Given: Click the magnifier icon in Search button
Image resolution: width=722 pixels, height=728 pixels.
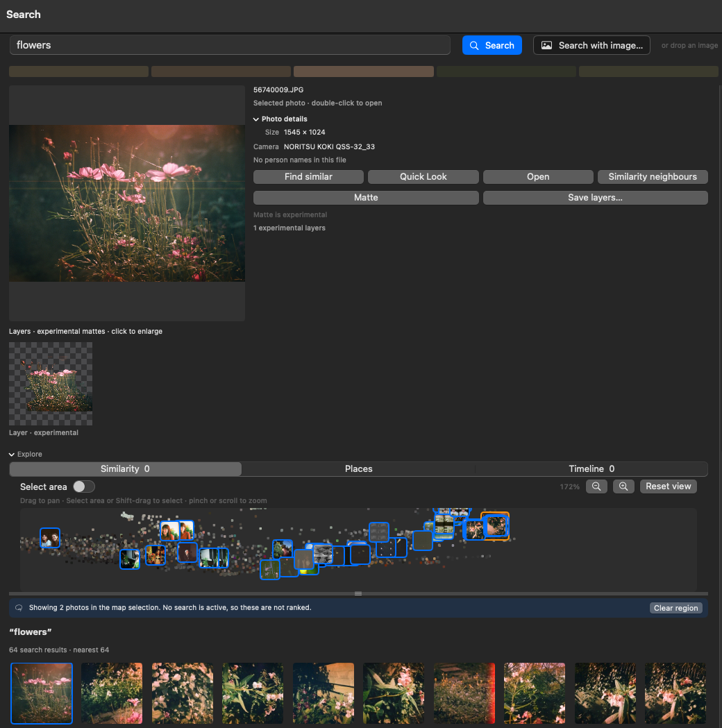Looking at the screenshot, I should click(x=474, y=46).
